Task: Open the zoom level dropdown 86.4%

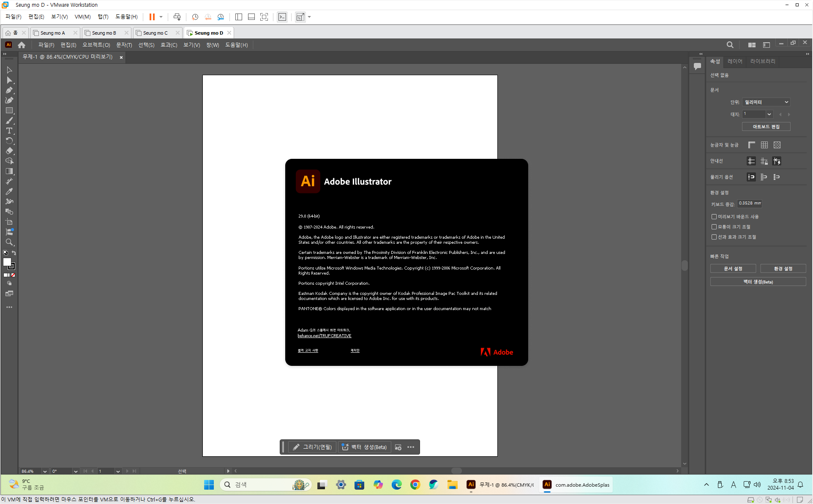Action: pyautogui.click(x=45, y=471)
